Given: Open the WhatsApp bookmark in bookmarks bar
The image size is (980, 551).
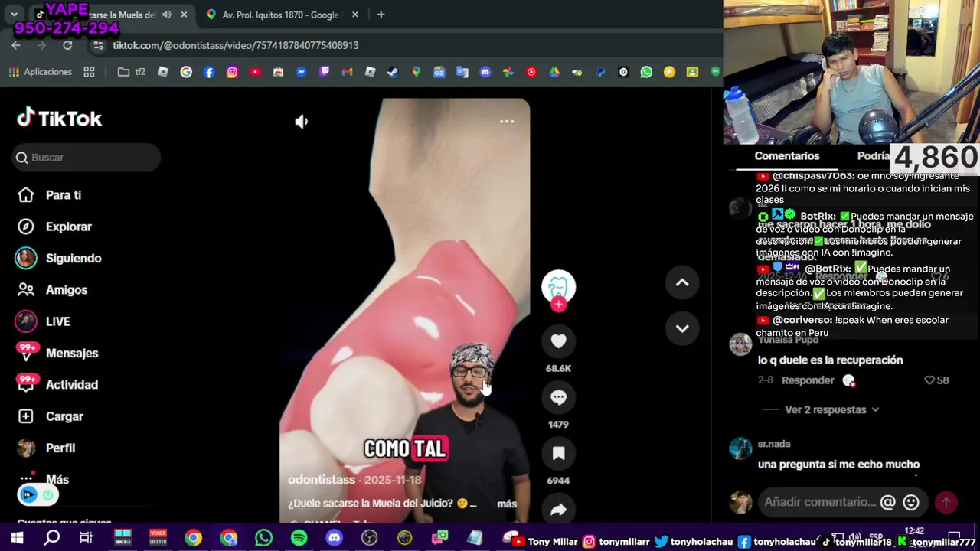Looking at the screenshot, I should click(646, 72).
